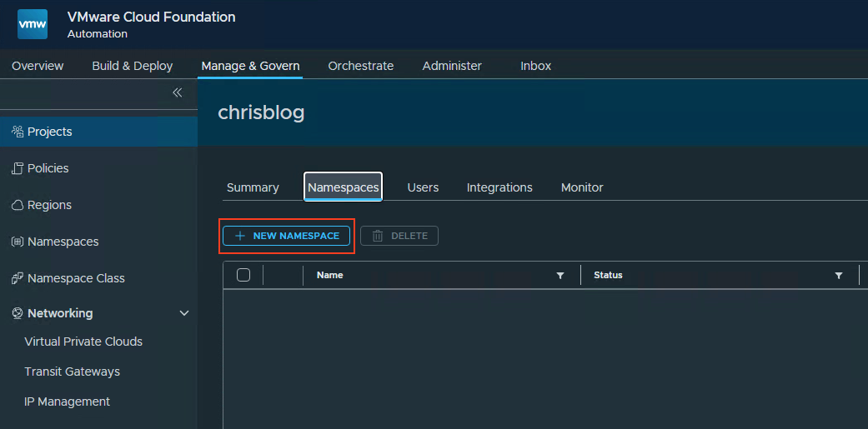The height and width of the screenshot is (429, 868).
Task: Select the Namespaces tab
Action: [344, 187]
